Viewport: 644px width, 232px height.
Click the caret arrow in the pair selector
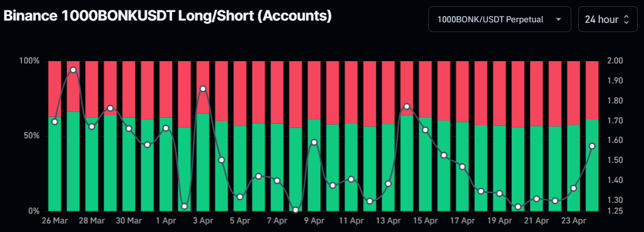[558, 19]
